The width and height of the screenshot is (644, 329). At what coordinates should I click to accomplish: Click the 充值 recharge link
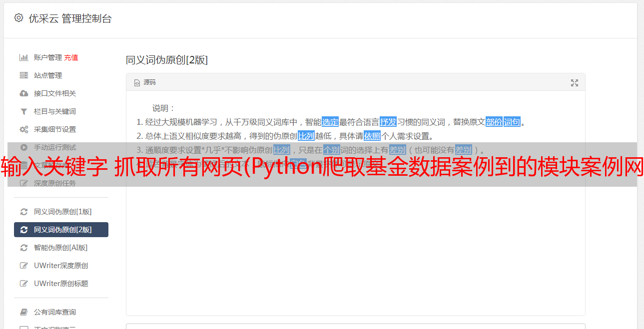(x=71, y=57)
